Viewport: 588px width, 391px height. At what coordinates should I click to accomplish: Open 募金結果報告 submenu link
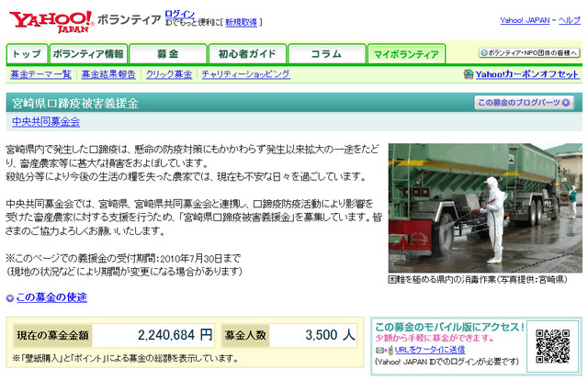(x=108, y=74)
